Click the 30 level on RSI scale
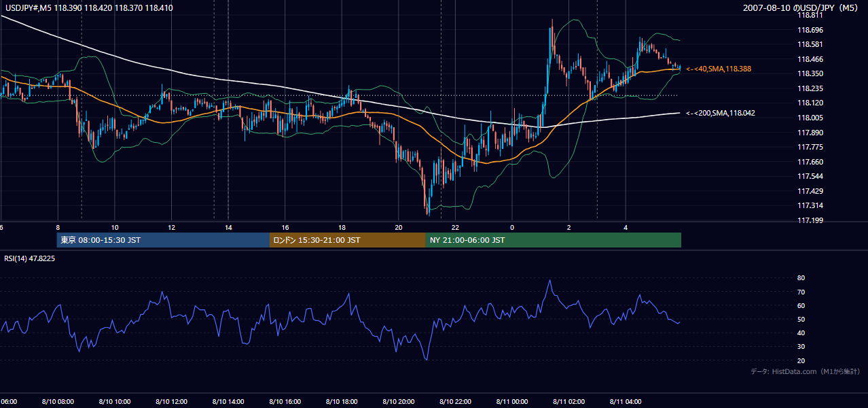 801,346
